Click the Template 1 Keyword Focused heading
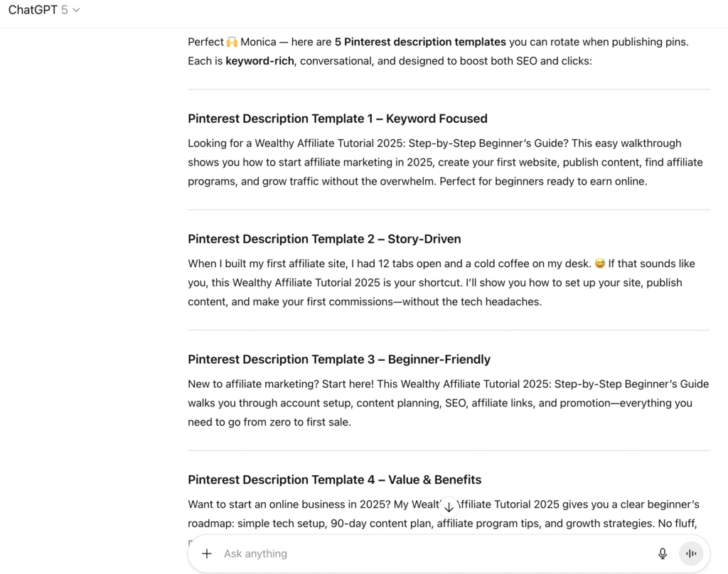 (337, 119)
